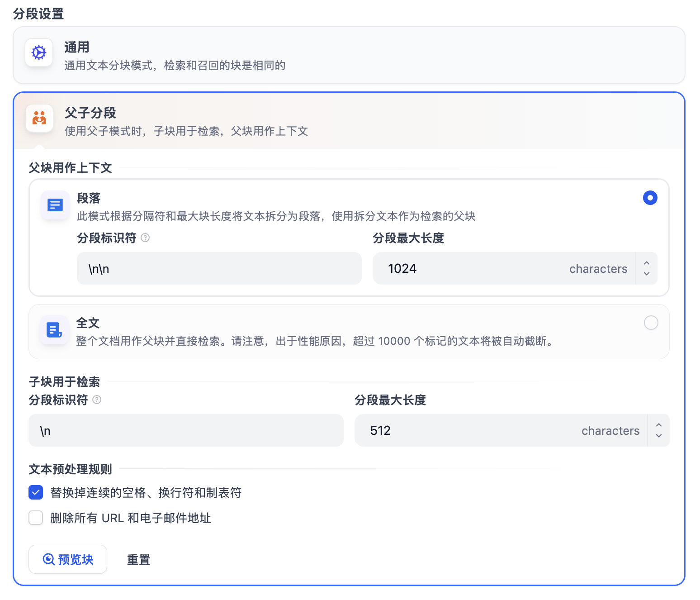The image size is (700, 600).
Task: Click the Full-text document icon
Action: pos(54,330)
